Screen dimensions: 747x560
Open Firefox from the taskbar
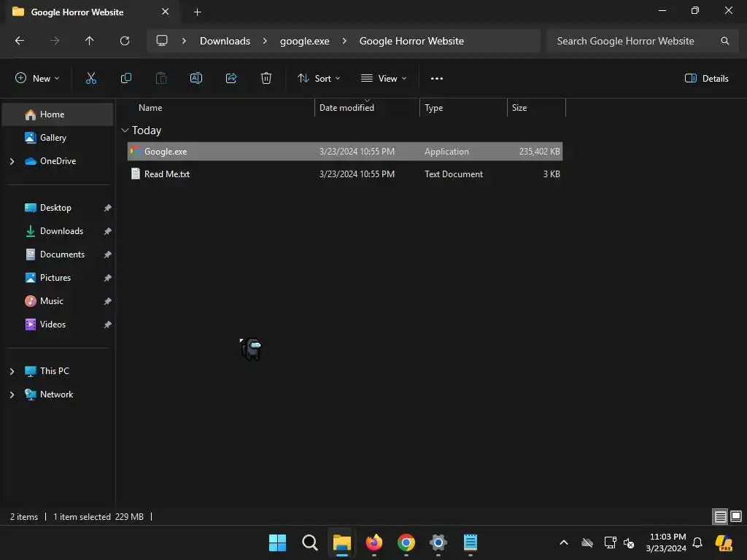coord(374,542)
